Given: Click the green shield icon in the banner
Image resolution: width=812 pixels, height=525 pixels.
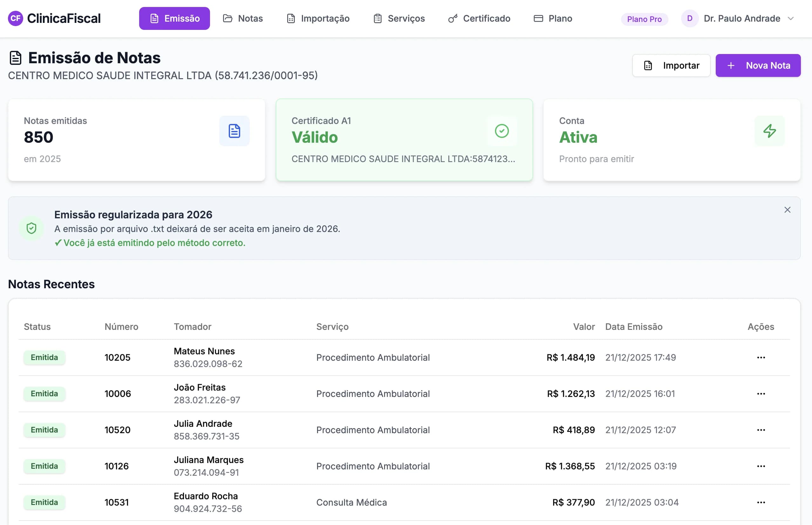Looking at the screenshot, I should point(31,228).
